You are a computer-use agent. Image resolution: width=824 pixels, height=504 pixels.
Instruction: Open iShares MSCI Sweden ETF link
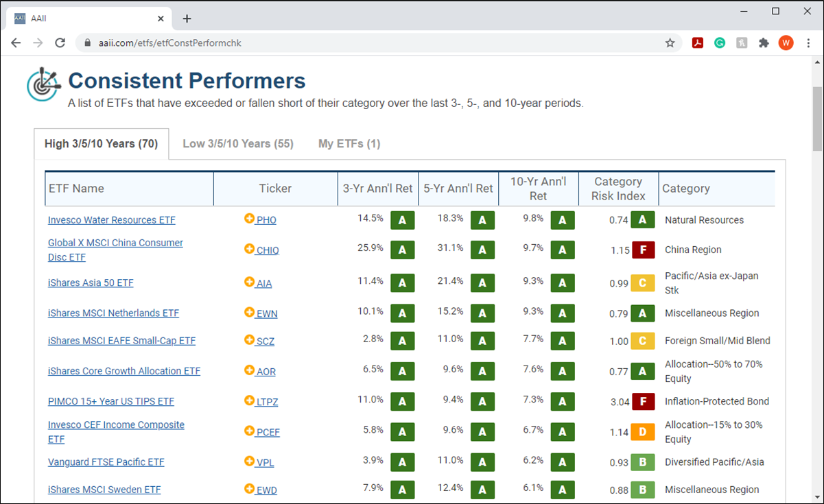tap(104, 490)
